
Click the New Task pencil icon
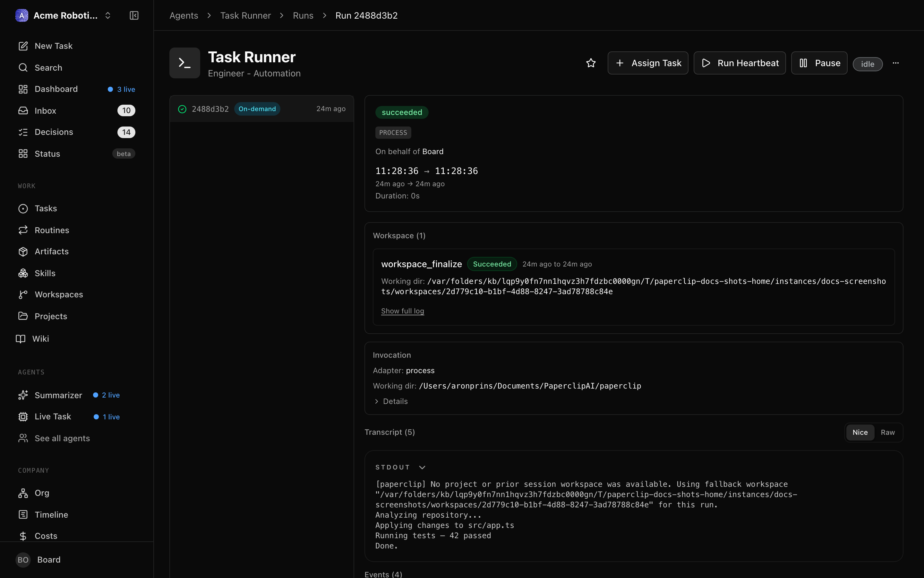(23, 46)
